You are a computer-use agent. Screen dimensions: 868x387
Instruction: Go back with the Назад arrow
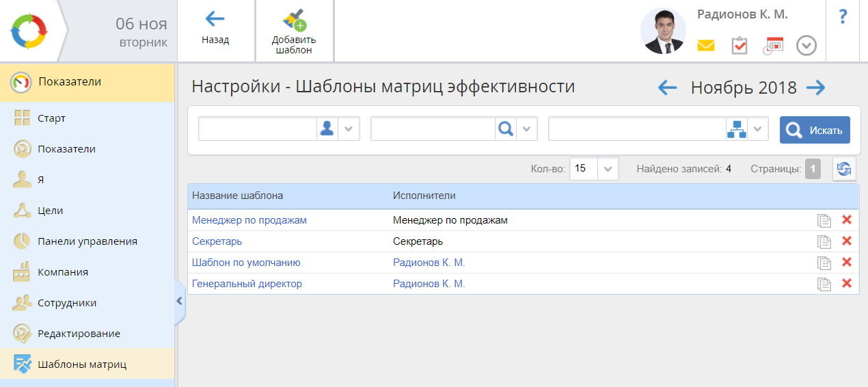[215, 19]
